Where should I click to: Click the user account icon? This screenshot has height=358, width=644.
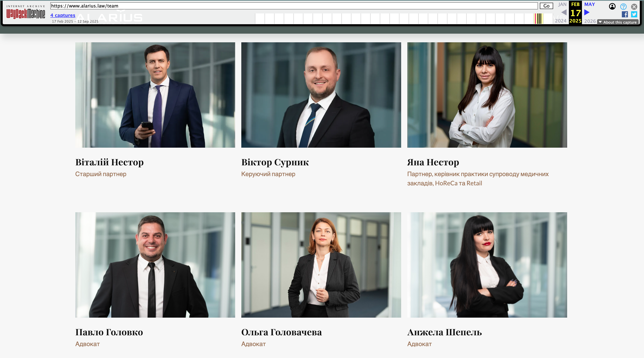(612, 7)
